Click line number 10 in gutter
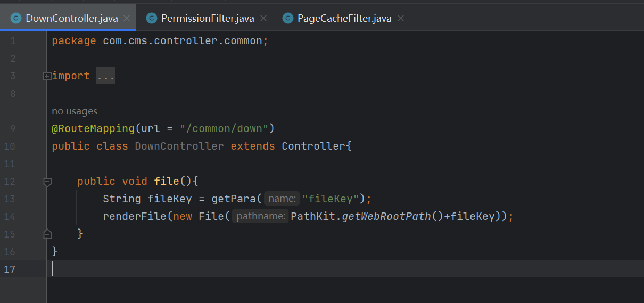644x303 pixels. [10, 146]
